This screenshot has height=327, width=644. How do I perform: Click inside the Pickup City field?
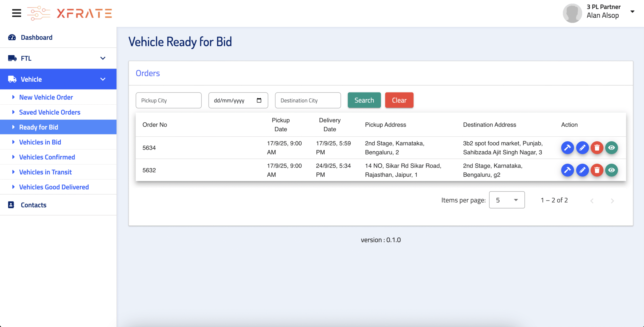[168, 100]
